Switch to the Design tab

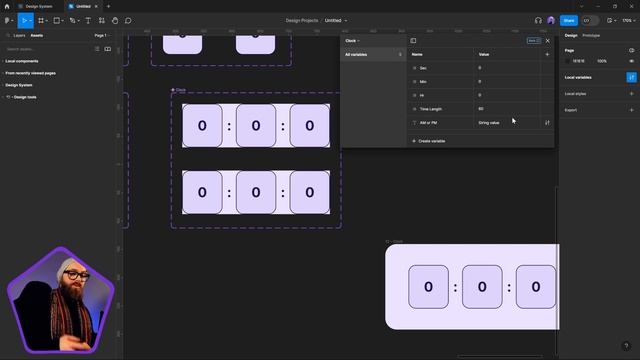point(571,36)
